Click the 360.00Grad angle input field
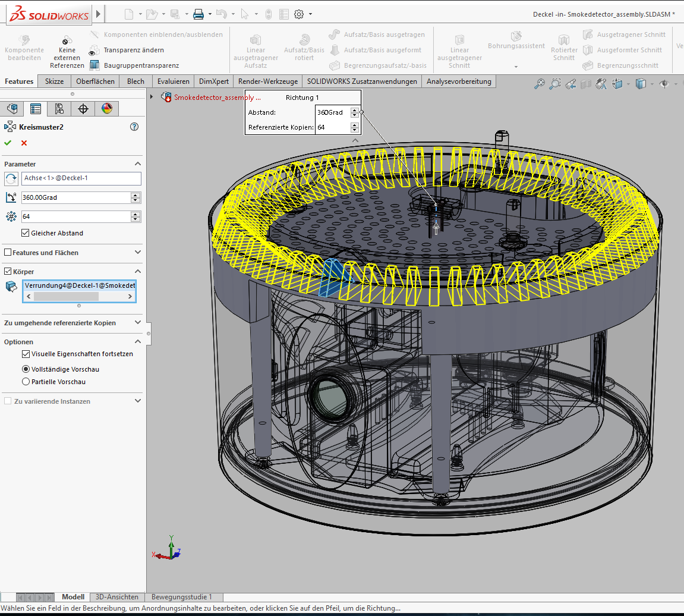The image size is (684, 616). tap(75, 197)
